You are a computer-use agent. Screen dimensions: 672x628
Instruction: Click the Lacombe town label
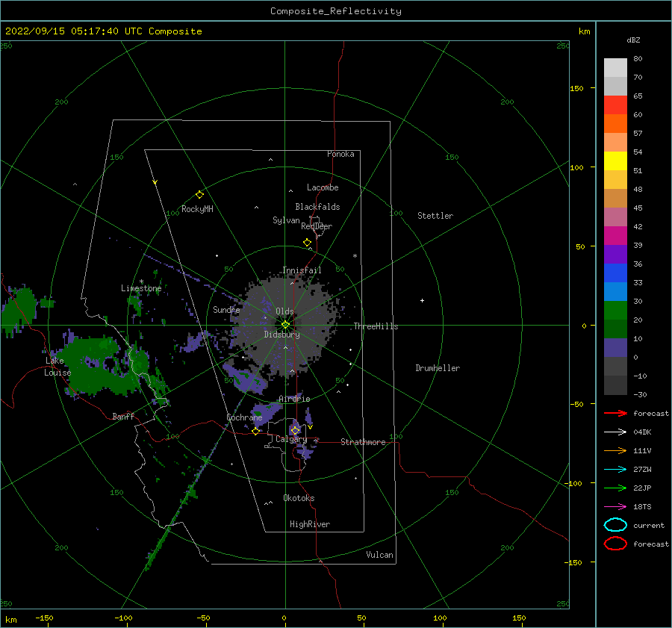(323, 187)
